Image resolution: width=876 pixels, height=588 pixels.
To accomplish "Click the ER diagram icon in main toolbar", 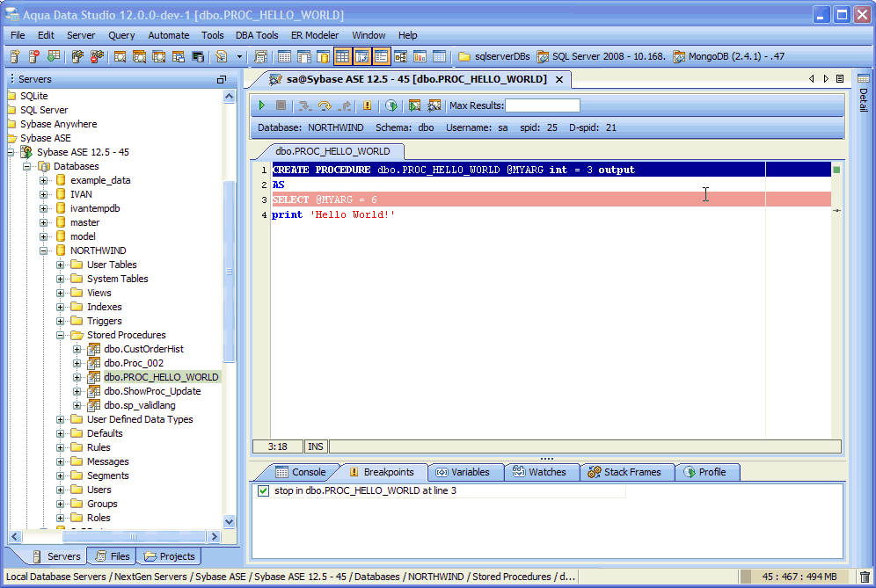I will pyautogui.click(x=400, y=56).
